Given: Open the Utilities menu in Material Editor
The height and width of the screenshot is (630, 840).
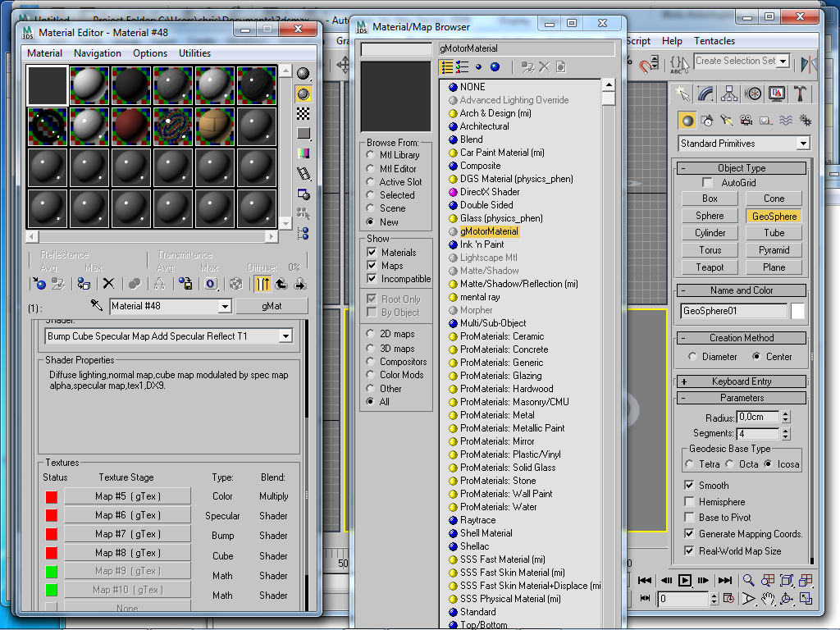Looking at the screenshot, I should click(194, 53).
